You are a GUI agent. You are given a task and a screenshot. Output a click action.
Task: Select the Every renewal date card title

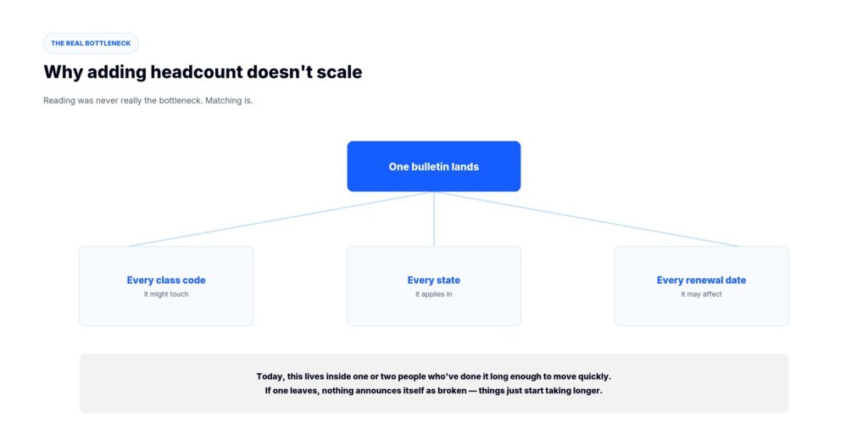(701, 280)
